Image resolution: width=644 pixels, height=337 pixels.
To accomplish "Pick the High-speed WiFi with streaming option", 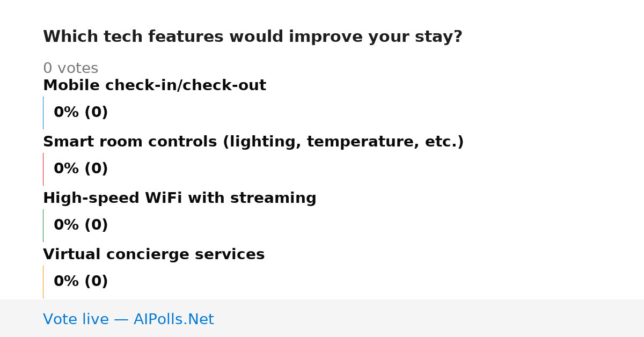I will (x=180, y=198).
